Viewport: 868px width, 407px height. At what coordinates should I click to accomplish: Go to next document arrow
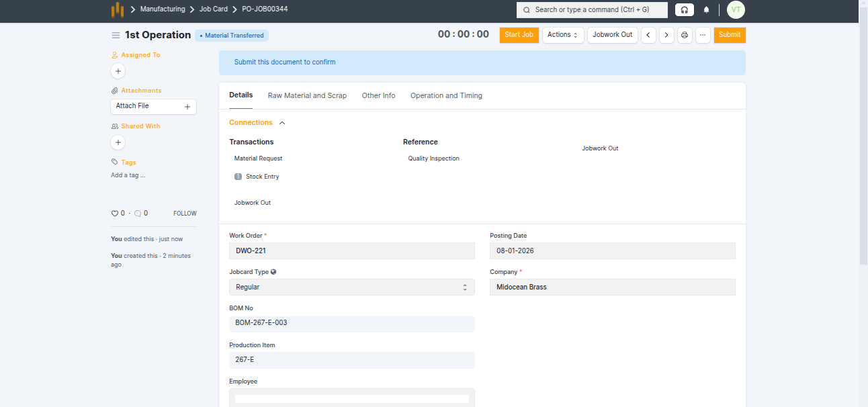[x=666, y=35]
